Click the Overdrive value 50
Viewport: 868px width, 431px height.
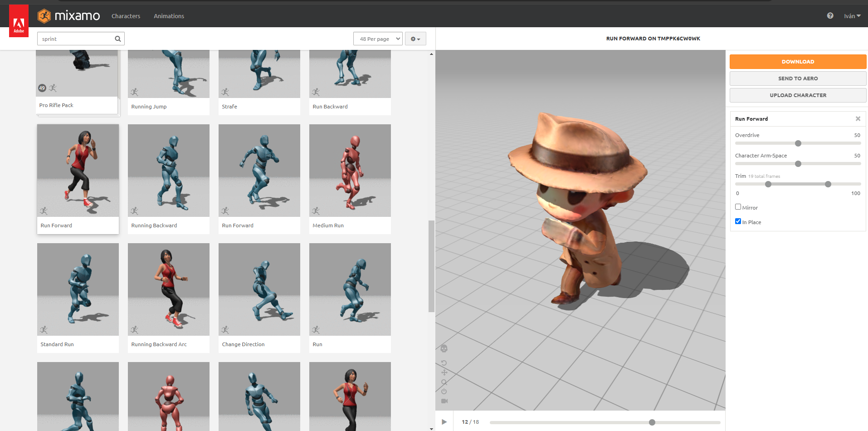[x=857, y=135]
